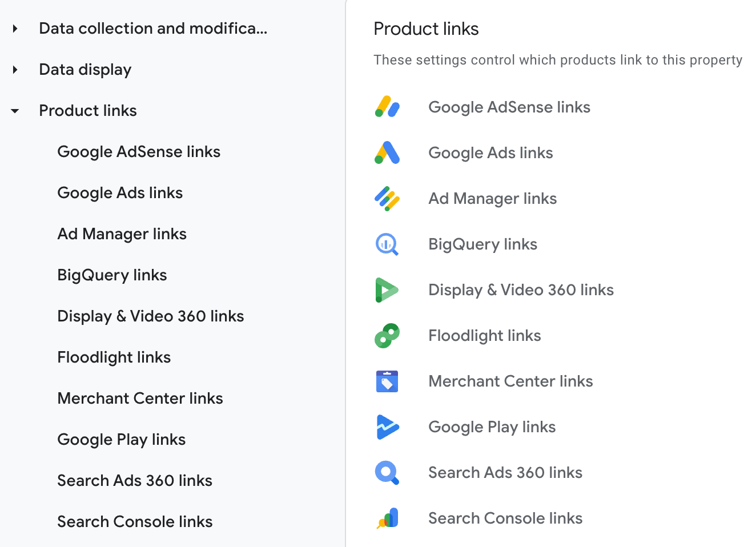Click the Google AdSense icon

click(387, 107)
